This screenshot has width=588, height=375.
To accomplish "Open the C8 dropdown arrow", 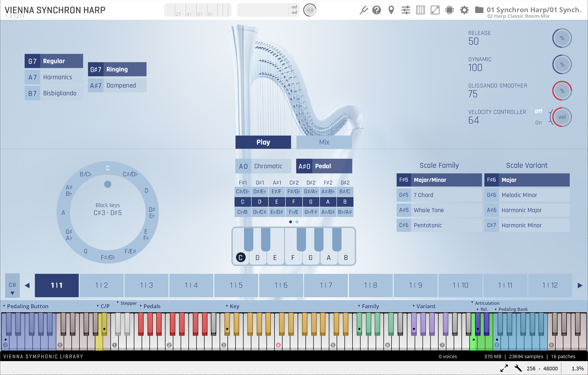I will [x=12, y=293].
